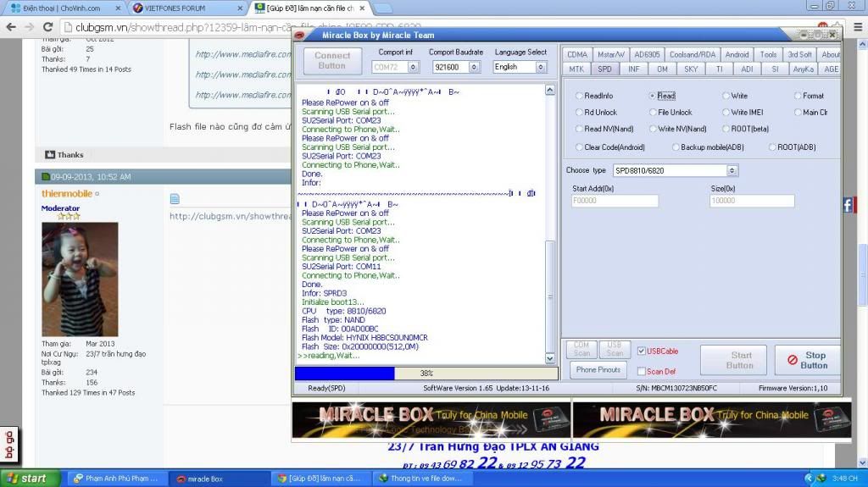Select the Write radio option

click(x=726, y=96)
